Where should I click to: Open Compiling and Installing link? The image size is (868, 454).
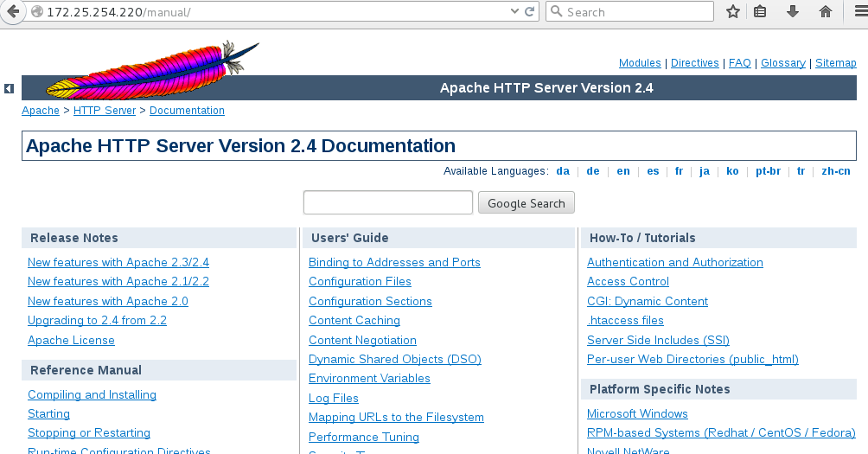[x=92, y=394]
